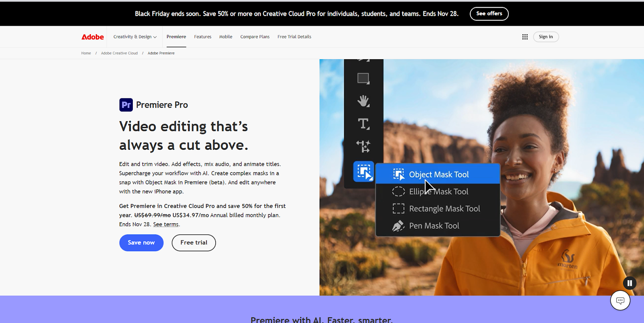Click the Premiere with AI heading

coord(321,320)
